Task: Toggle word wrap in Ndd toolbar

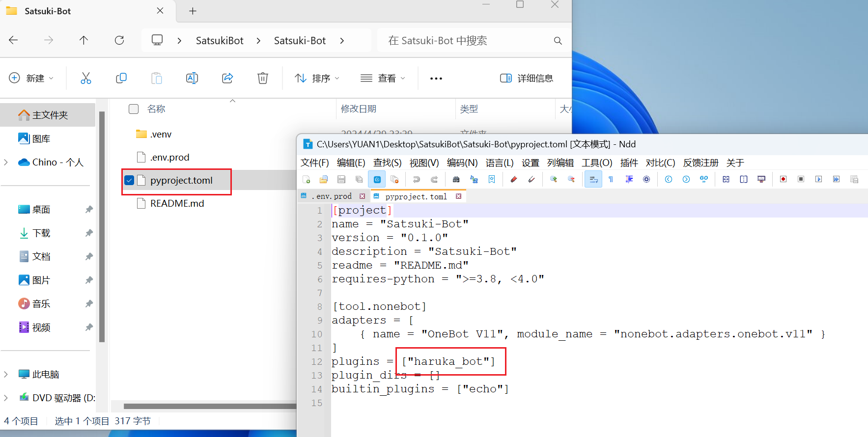Action: tap(593, 180)
